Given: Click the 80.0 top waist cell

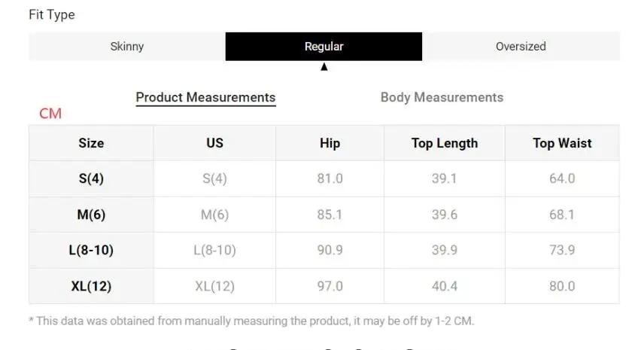Looking at the screenshot, I should (562, 286).
